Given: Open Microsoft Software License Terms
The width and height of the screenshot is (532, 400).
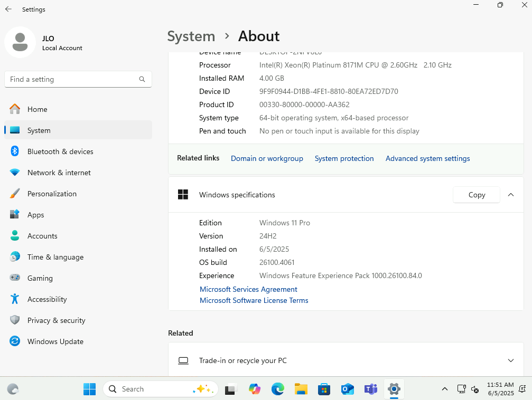Looking at the screenshot, I should pos(254,300).
